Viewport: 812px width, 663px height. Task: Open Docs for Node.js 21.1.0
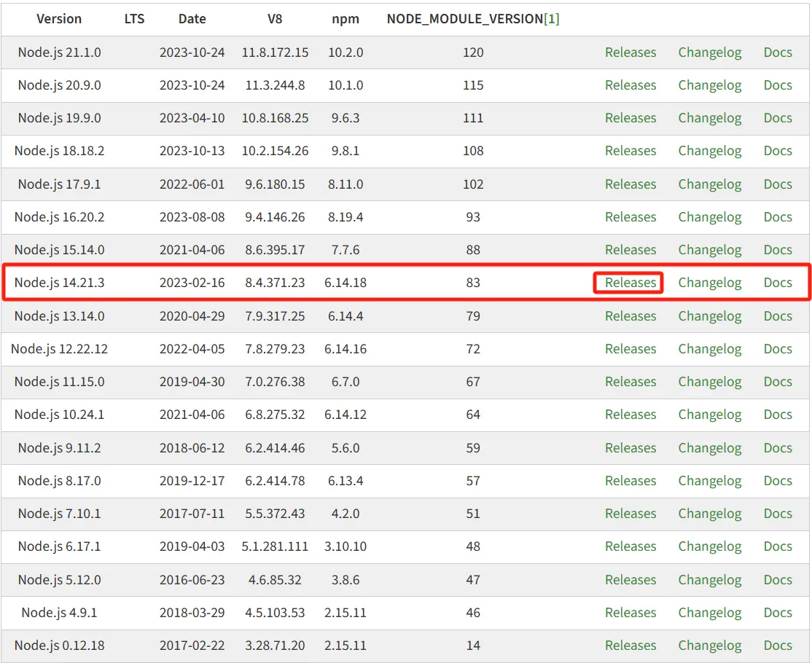tap(778, 52)
